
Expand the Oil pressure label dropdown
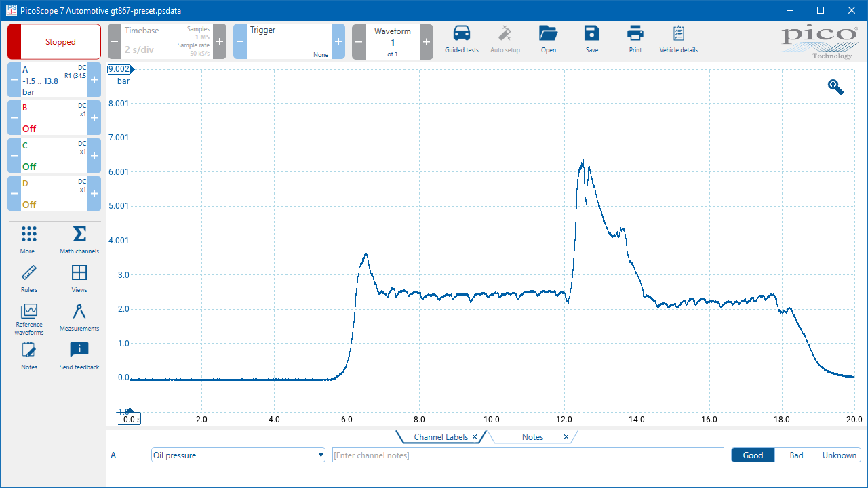[321, 455]
